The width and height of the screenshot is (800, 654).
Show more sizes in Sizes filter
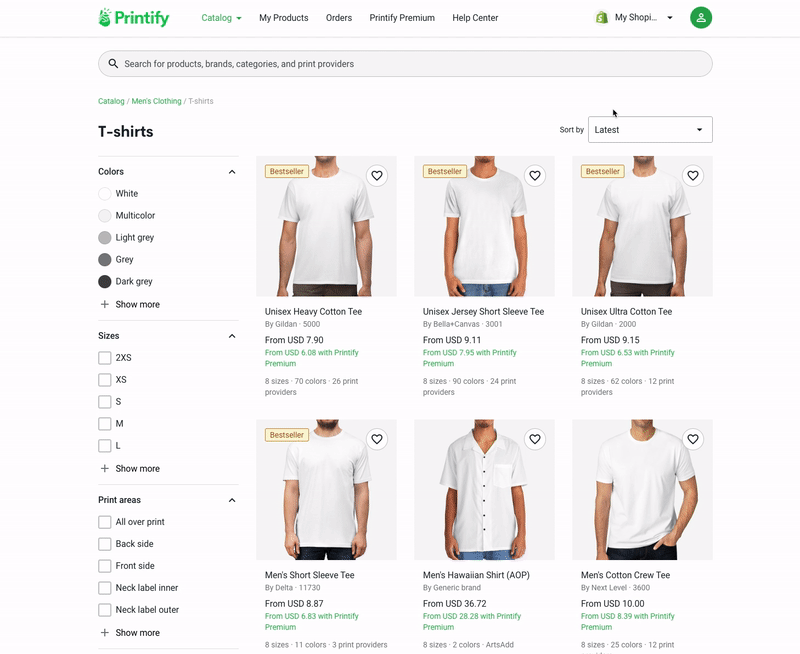[x=130, y=468]
